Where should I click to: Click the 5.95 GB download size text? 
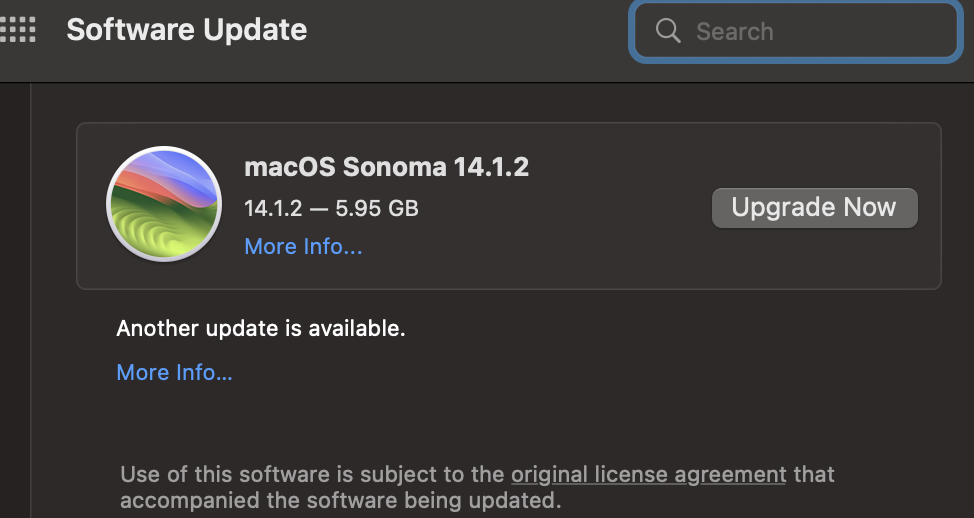point(377,209)
